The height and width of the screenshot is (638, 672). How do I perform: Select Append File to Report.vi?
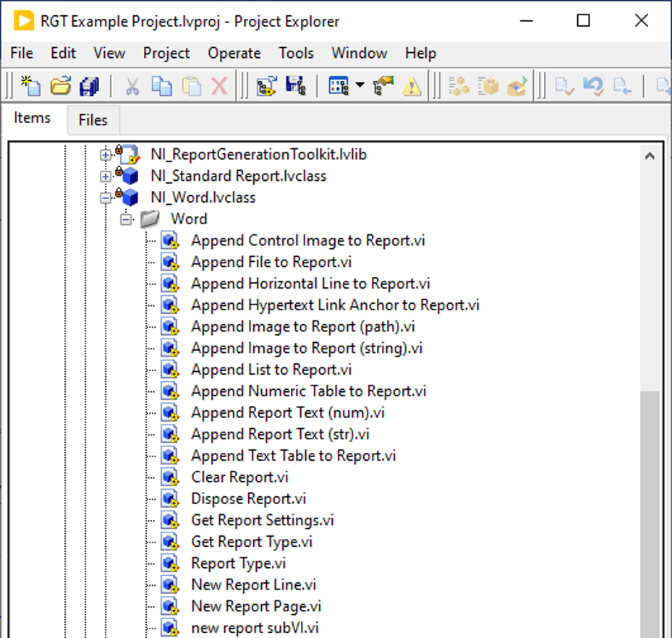pos(271,262)
